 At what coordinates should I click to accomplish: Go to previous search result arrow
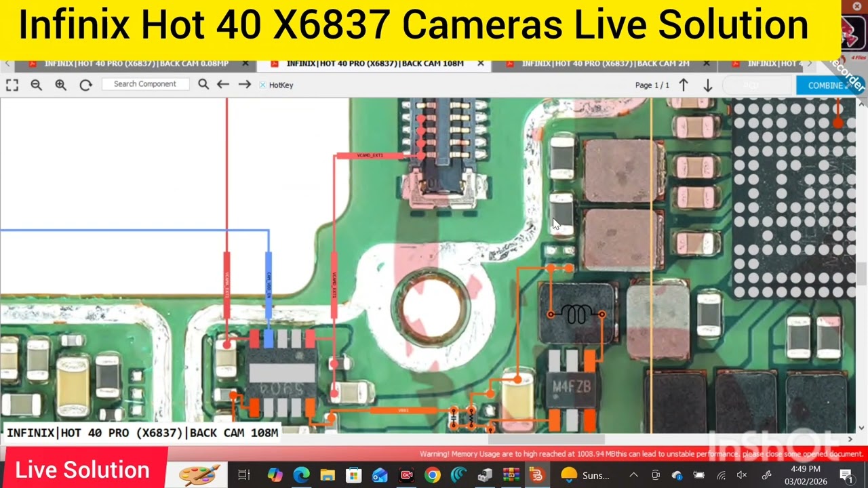[x=223, y=85]
